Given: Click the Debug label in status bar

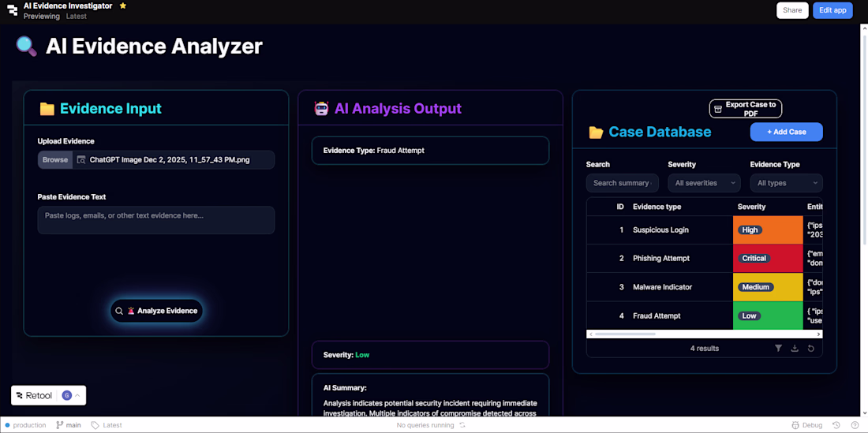Looking at the screenshot, I should pos(813,425).
